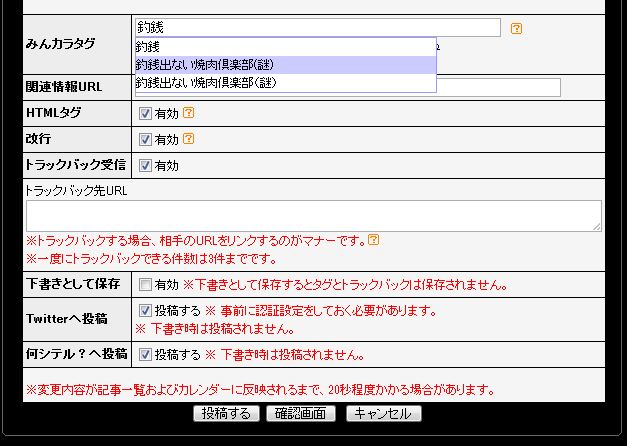Enable the 下書きとして保存 checkbox
Image resolution: width=627 pixels, height=446 pixels.
tap(145, 285)
